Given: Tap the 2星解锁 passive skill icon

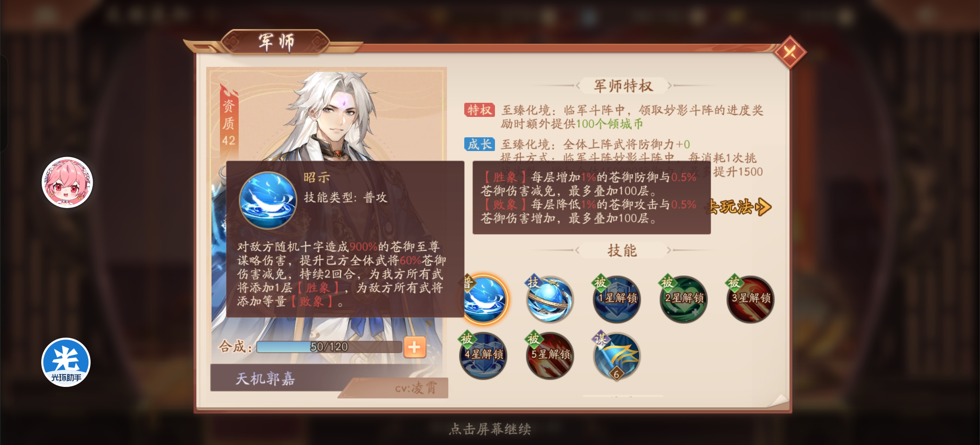Looking at the screenshot, I should pos(684,299).
